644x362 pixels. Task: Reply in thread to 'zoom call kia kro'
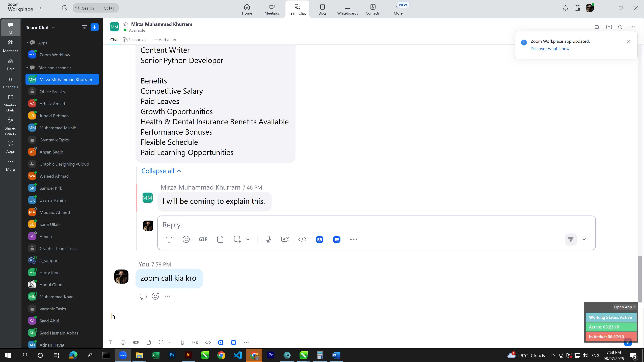[143, 296]
